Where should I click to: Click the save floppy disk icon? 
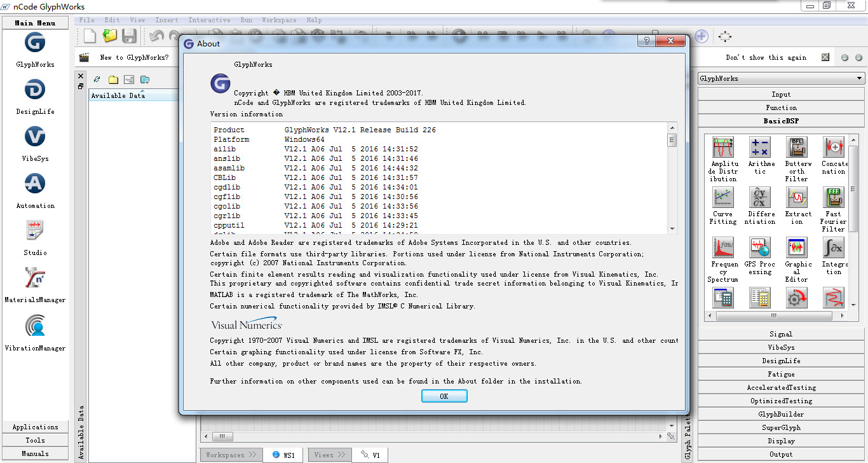(x=130, y=36)
